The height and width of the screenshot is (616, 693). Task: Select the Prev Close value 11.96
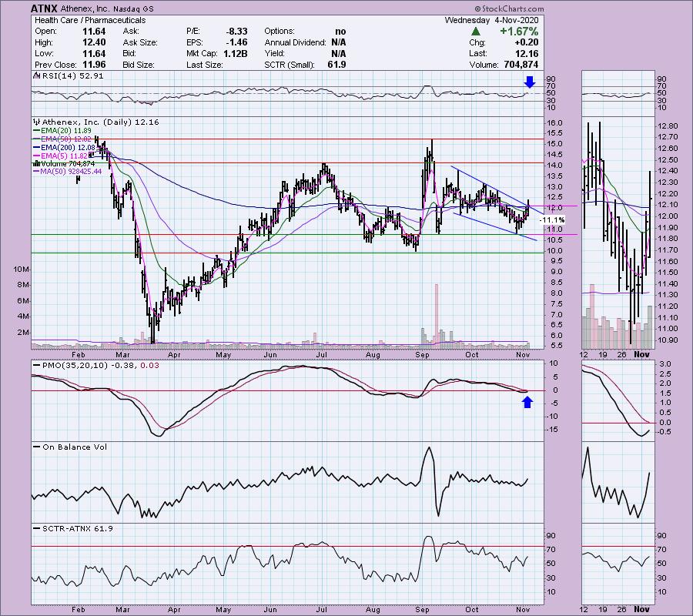(x=94, y=65)
